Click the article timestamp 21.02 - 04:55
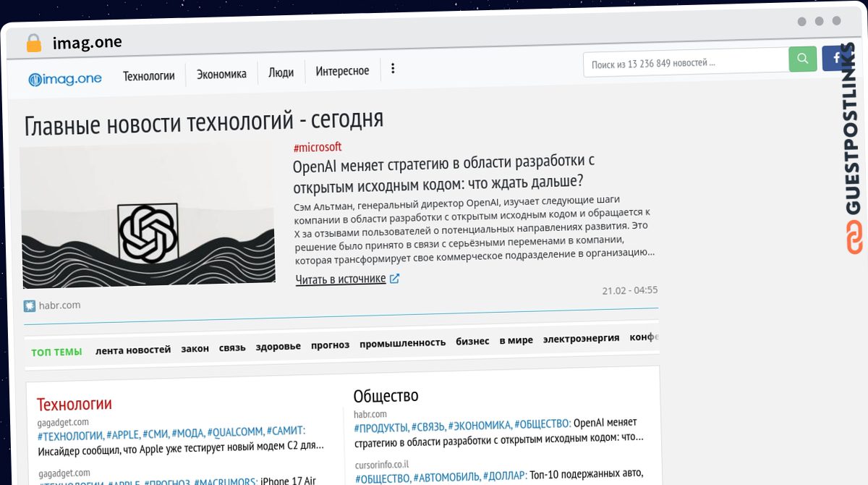 click(x=630, y=290)
